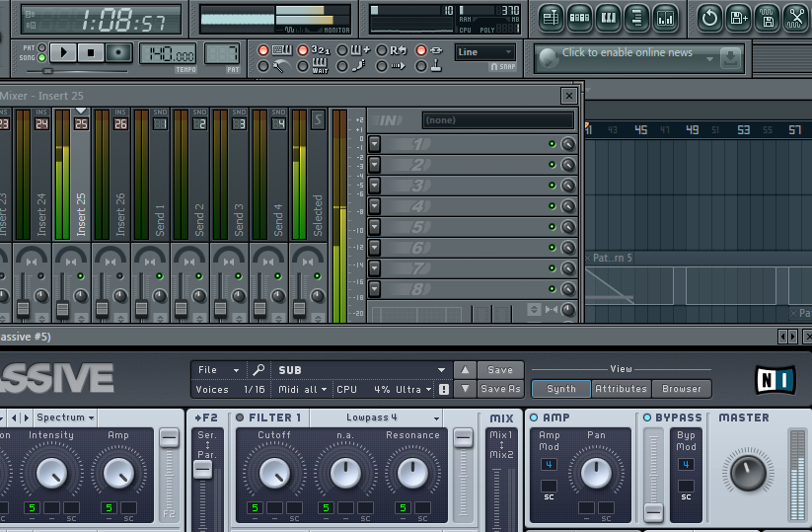Open the scissors audio editor icon
812x532 pixels.
pos(795,18)
